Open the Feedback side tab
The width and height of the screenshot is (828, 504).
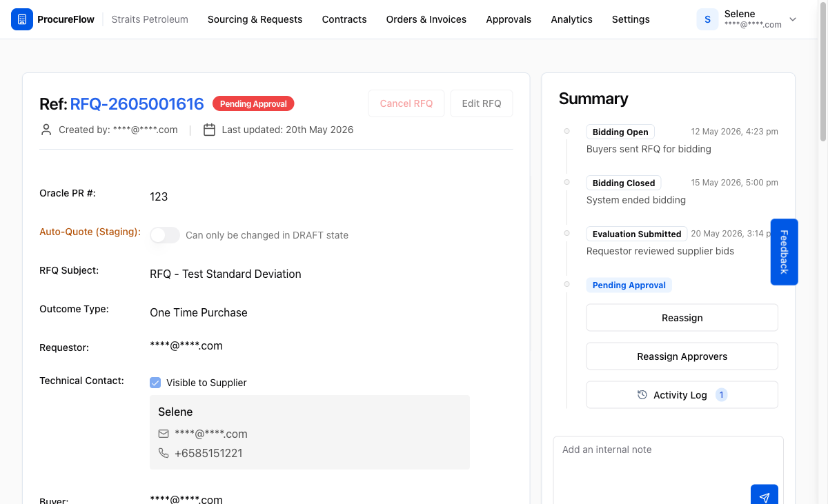pyautogui.click(x=784, y=252)
